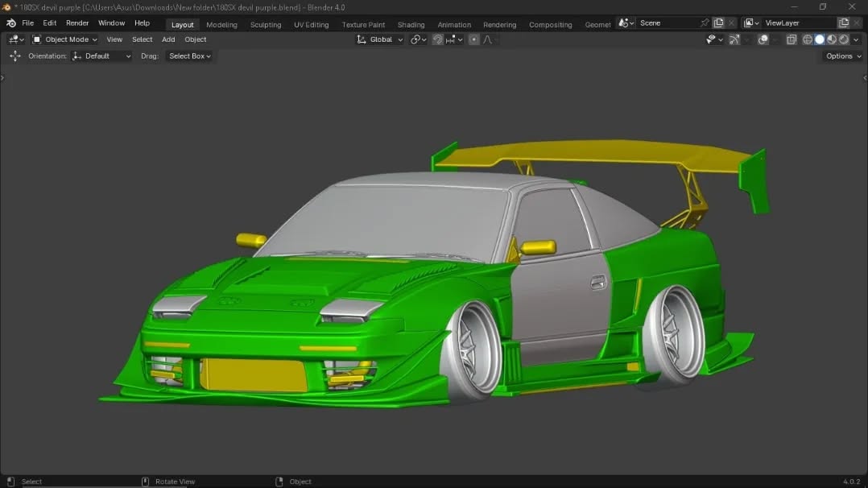Image resolution: width=868 pixels, height=488 pixels.
Task: Switch to the Compositing workspace tab
Action: pos(550,25)
